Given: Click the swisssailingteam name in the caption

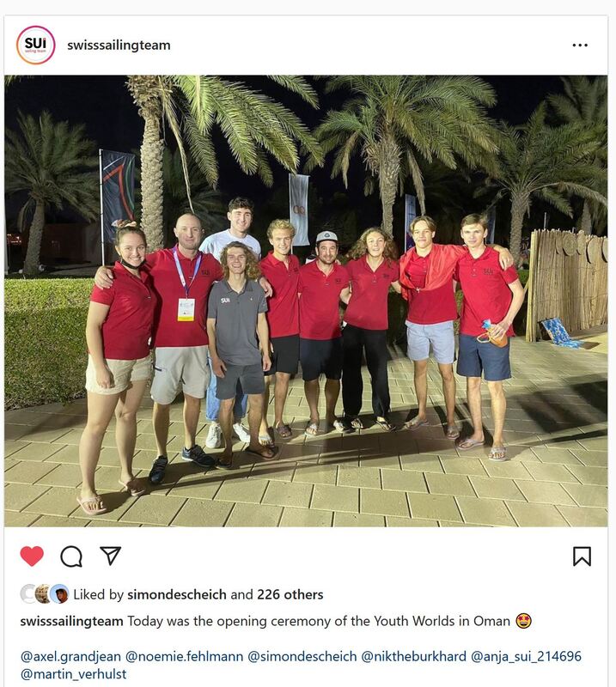Looking at the screenshot, I should pos(71,621).
